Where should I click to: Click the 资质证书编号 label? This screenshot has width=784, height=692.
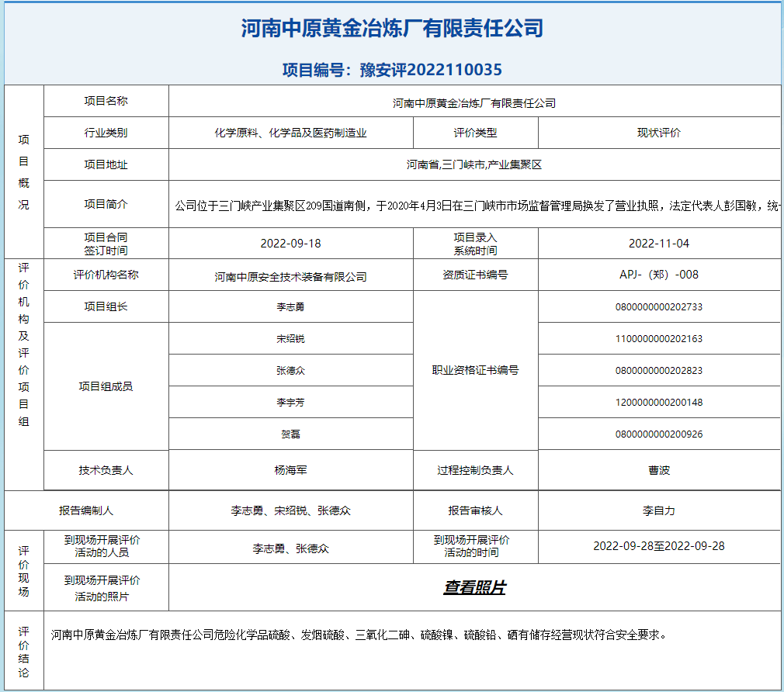tap(476, 275)
